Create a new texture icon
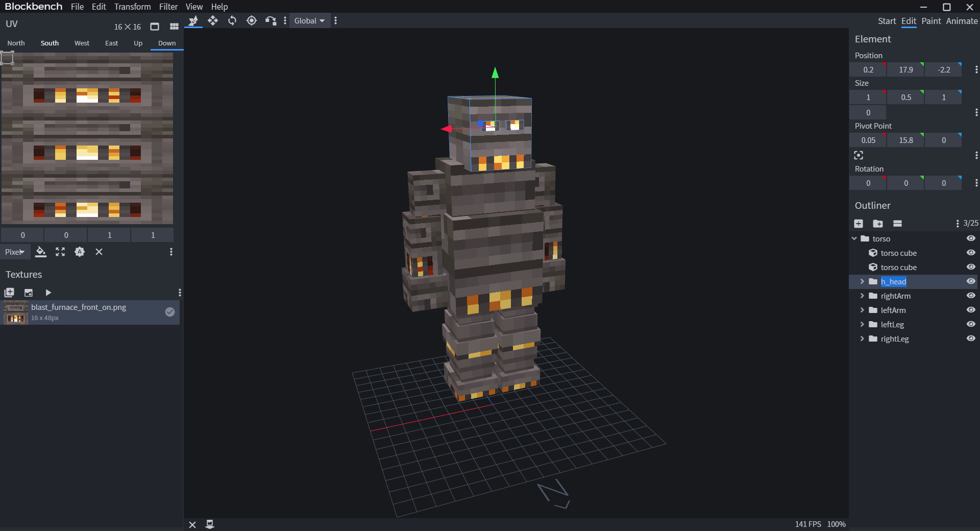 (x=9, y=293)
